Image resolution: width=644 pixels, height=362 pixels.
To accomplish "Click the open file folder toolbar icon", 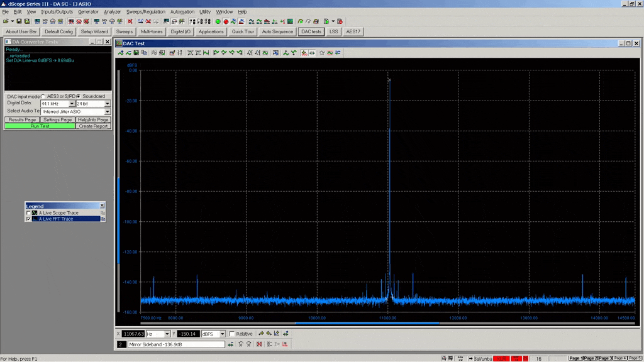I will click(5, 21).
